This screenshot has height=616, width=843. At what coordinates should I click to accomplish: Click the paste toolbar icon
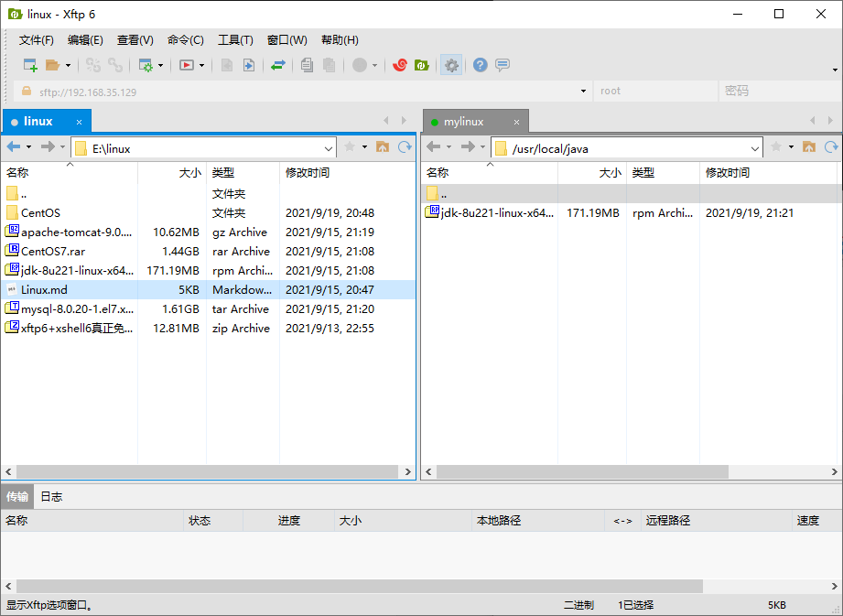329,65
